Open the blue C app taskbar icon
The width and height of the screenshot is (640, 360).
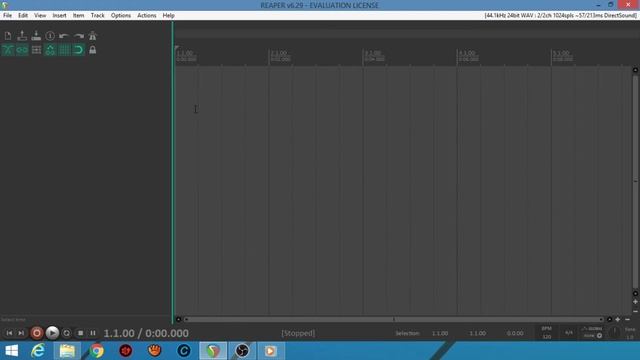tap(184, 351)
